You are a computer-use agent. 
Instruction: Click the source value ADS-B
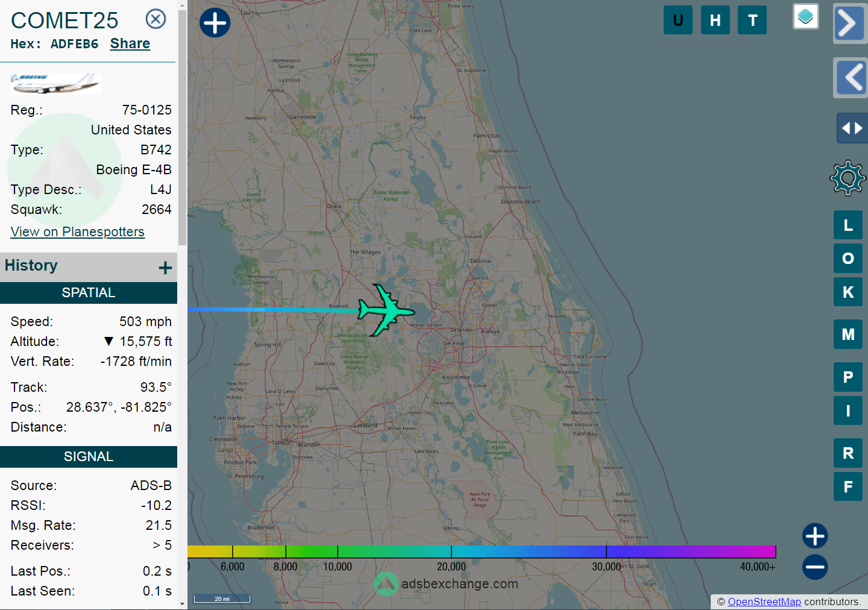pyautogui.click(x=151, y=485)
